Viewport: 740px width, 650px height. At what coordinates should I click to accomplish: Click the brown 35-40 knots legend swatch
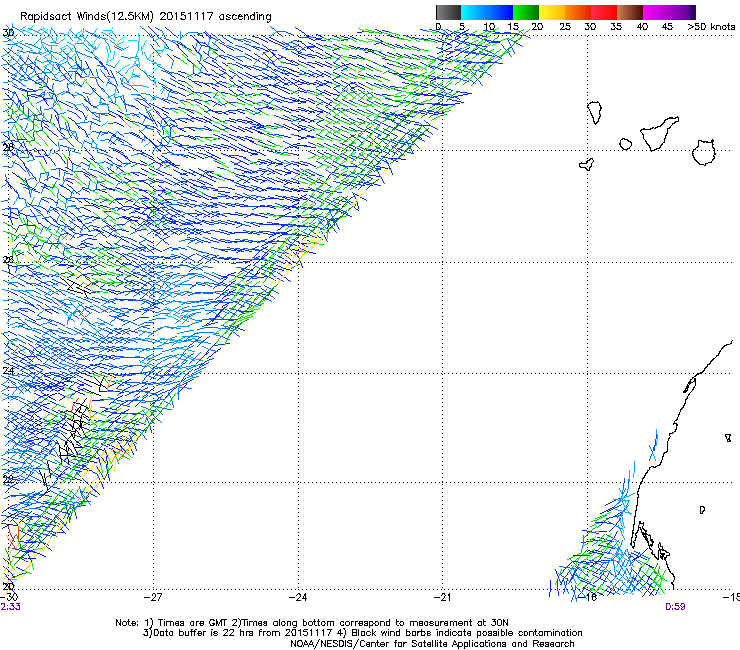[x=630, y=12]
